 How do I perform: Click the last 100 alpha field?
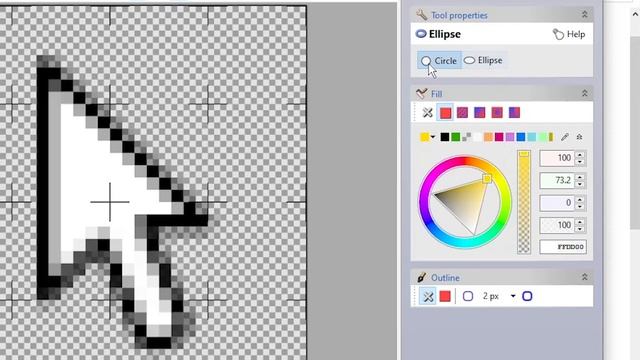[x=557, y=225]
